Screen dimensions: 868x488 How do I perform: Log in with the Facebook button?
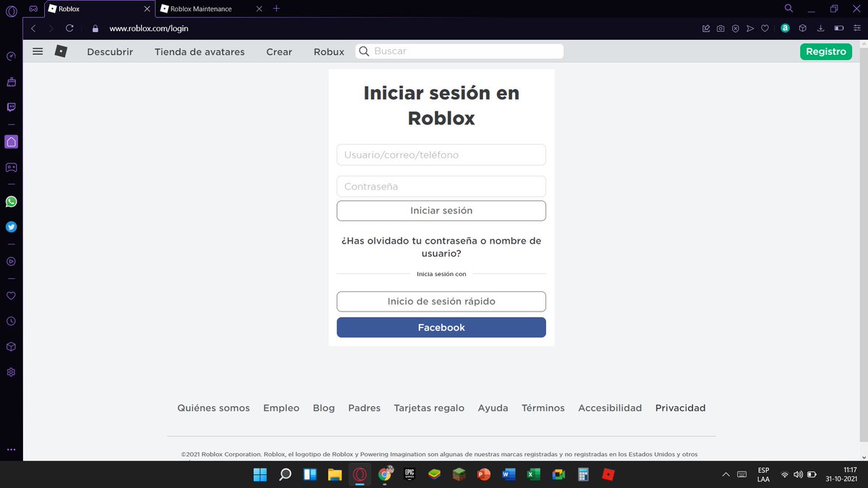click(x=441, y=328)
